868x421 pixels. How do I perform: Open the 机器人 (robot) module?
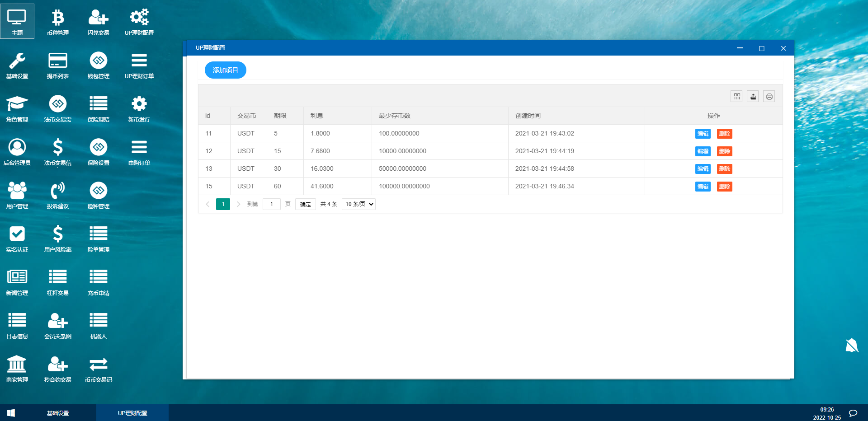point(98,325)
